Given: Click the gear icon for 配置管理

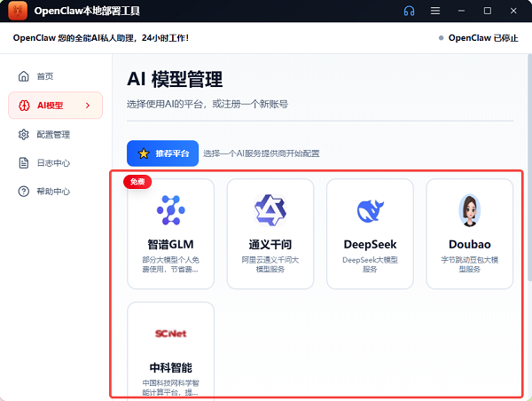Looking at the screenshot, I should (23, 135).
